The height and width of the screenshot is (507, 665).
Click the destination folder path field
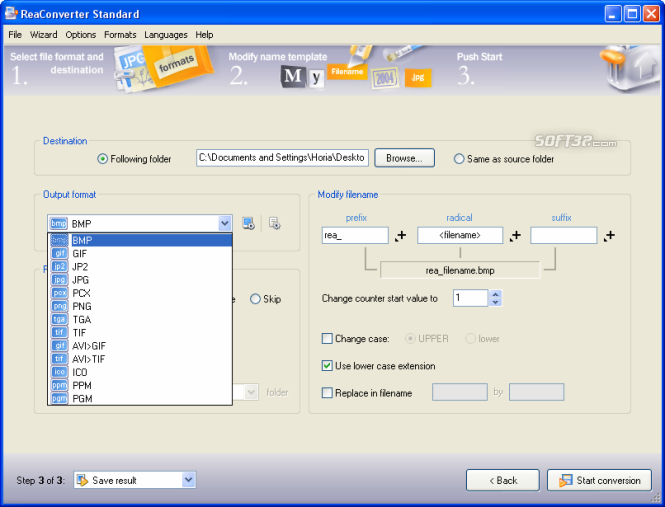pyautogui.click(x=282, y=158)
